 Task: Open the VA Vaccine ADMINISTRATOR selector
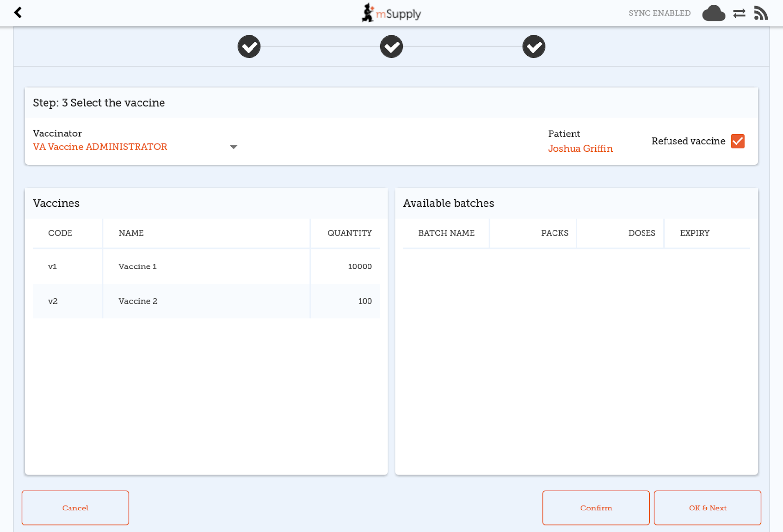(100, 147)
